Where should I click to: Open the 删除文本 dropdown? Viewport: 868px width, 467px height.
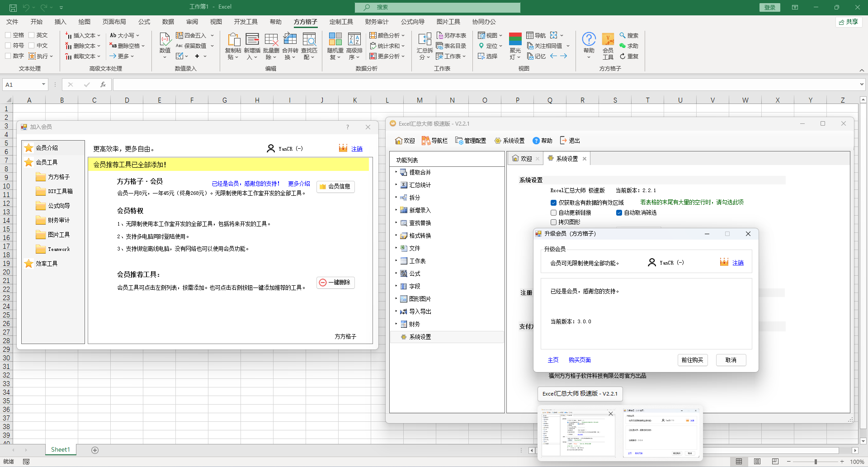(x=83, y=46)
